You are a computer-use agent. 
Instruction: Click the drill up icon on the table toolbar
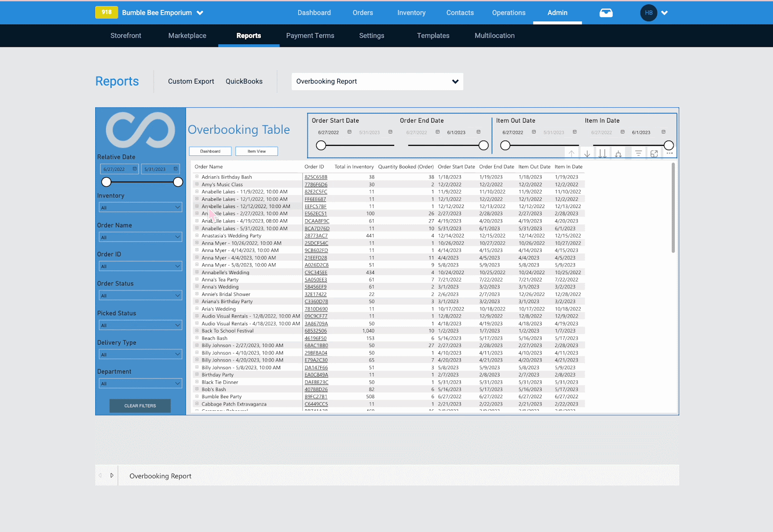coord(572,153)
